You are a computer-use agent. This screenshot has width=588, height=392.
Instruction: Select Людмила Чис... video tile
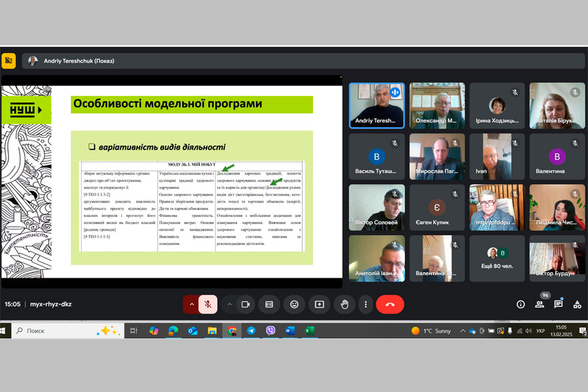pyautogui.click(x=557, y=208)
